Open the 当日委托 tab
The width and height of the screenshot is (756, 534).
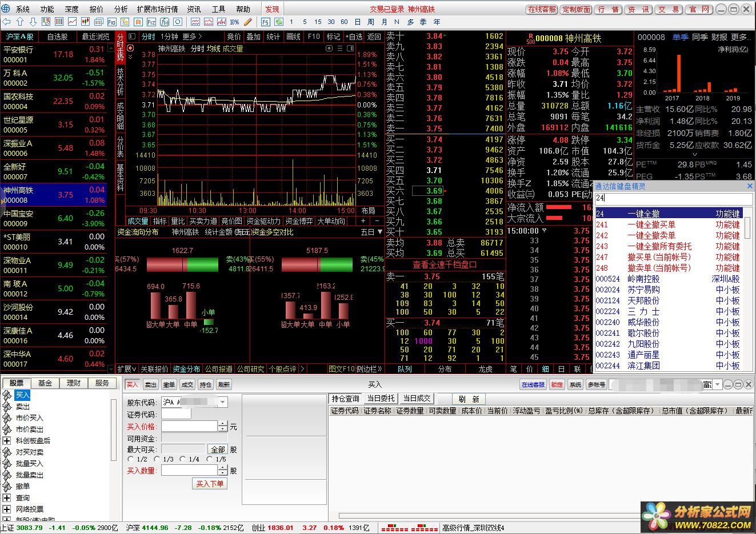click(381, 399)
